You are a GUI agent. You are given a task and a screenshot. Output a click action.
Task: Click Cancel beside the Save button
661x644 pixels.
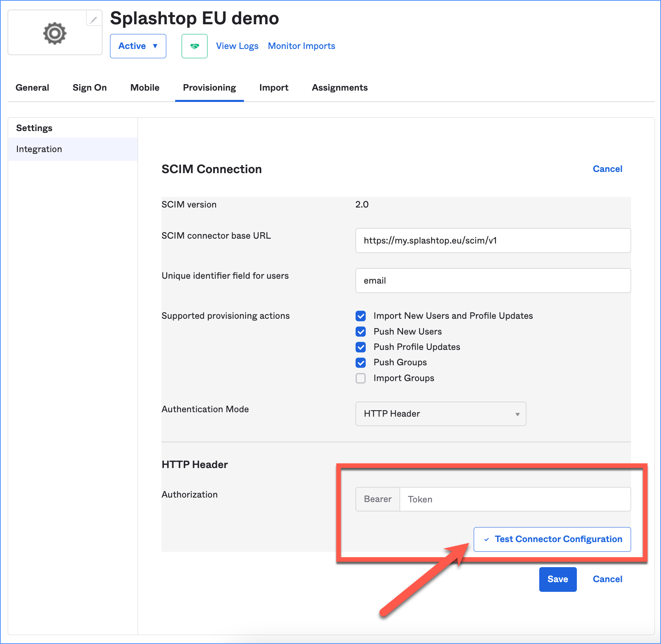[608, 579]
